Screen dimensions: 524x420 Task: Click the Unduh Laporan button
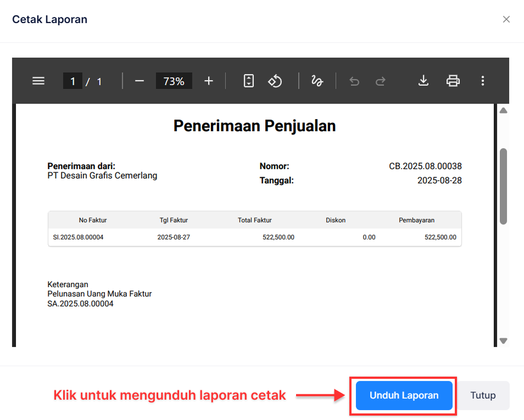[x=403, y=395]
